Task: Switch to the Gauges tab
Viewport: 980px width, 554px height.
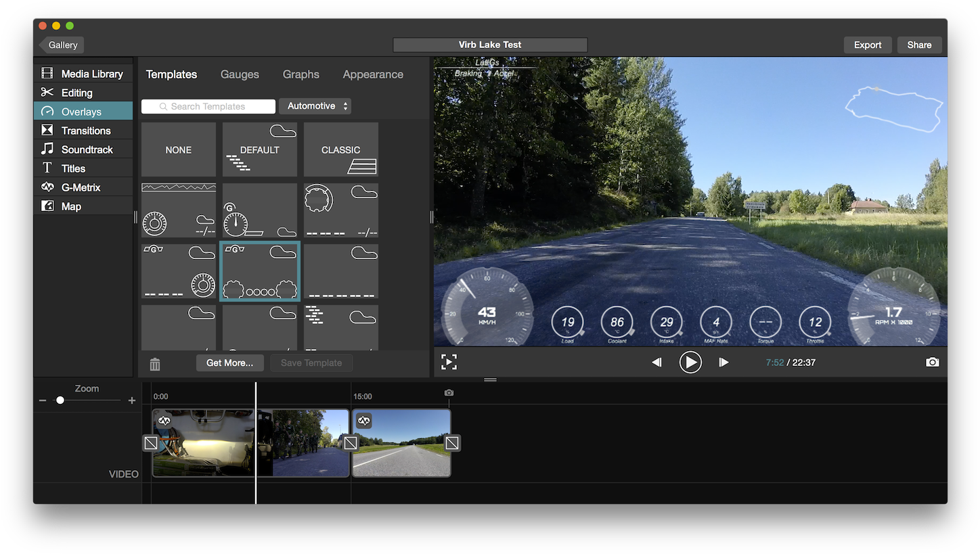Action: tap(240, 74)
